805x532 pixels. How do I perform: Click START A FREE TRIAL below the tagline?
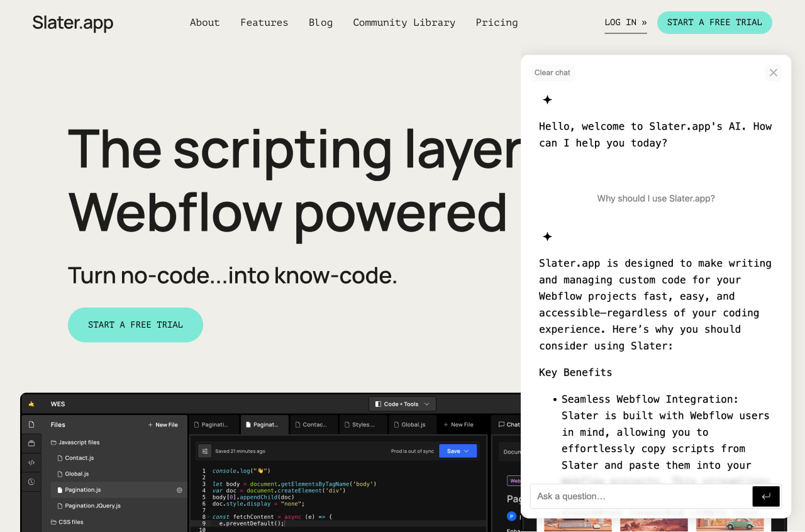(135, 325)
